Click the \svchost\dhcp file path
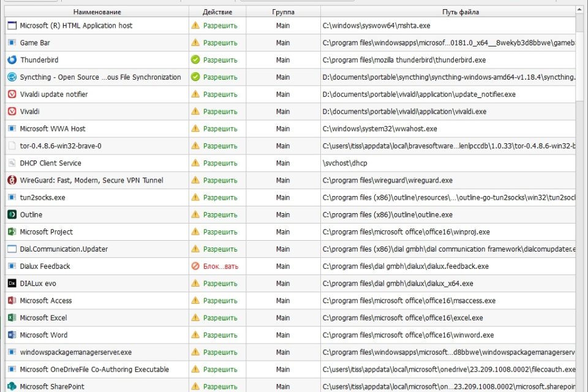The width and height of the screenshot is (588, 392). click(x=345, y=163)
